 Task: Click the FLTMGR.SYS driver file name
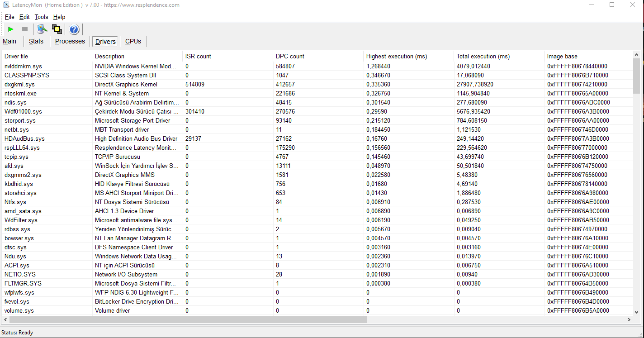tap(23, 283)
